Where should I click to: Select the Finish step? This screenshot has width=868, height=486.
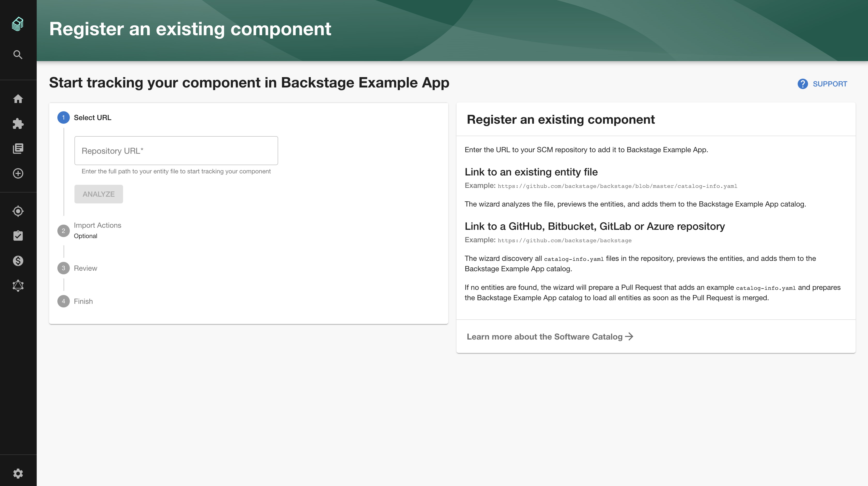(83, 301)
